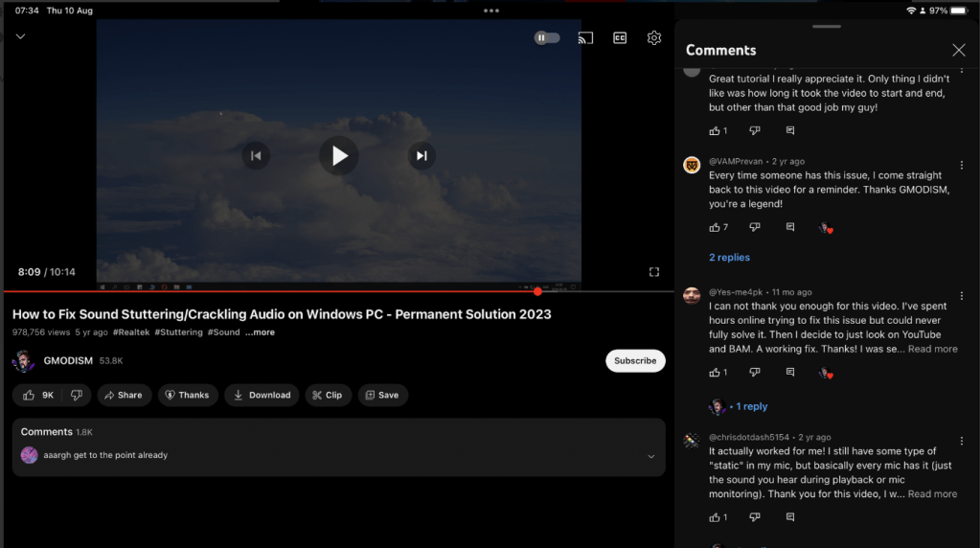
Task: Close the Comments panel
Action: click(x=958, y=50)
